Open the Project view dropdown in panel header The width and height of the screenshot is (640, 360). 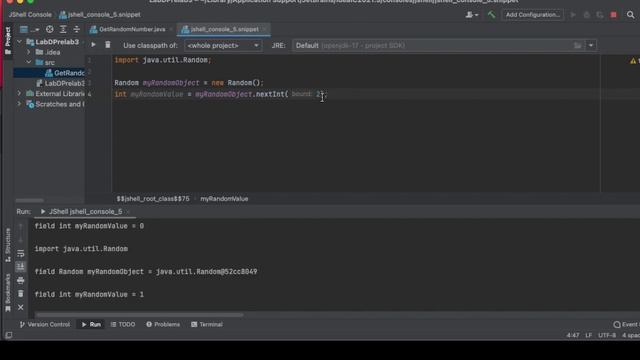click(x=29, y=29)
